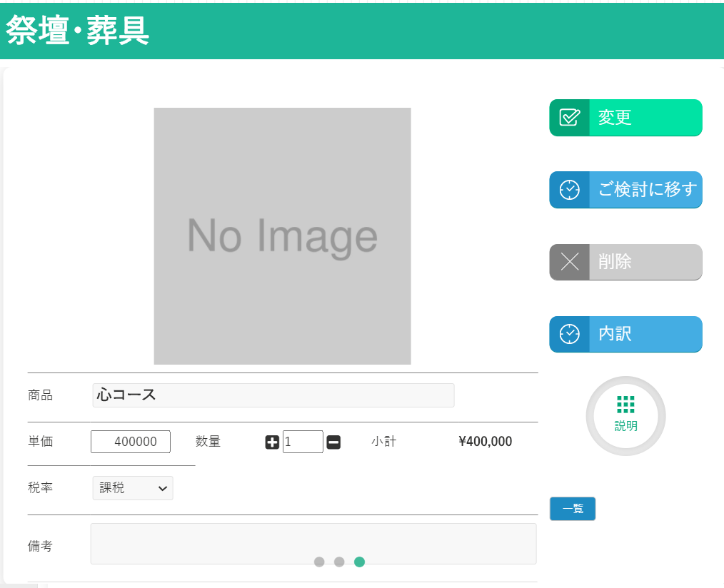Increase quantity with the plus icon
The height and width of the screenshot is (588, 724).
272,442
